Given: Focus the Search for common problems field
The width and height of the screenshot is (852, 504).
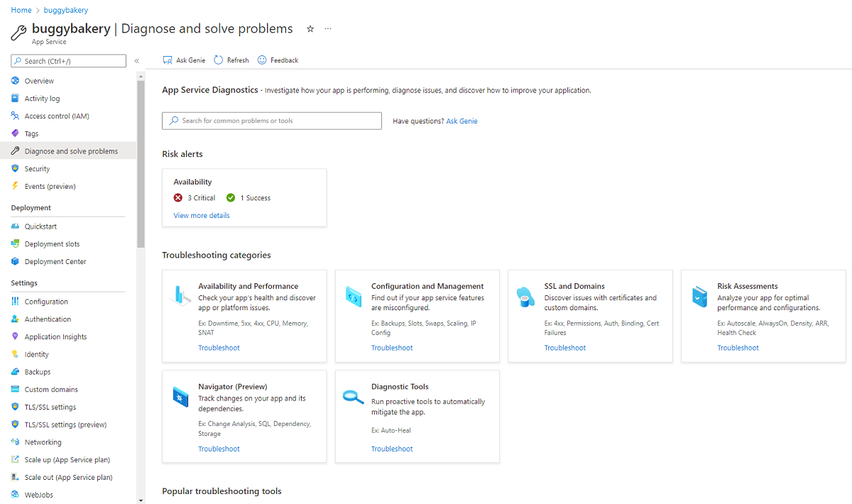Looking at the screenshot, I should coord(272,121).
